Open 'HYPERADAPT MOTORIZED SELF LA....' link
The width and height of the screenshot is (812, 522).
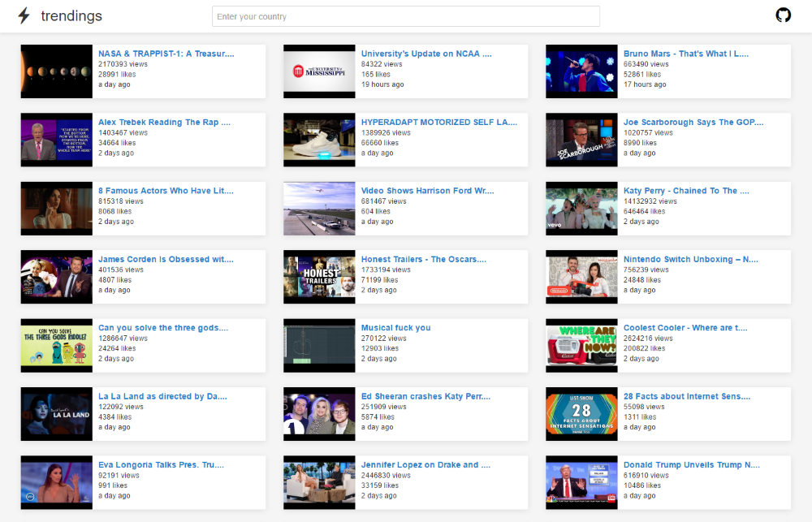coord(439,123)
